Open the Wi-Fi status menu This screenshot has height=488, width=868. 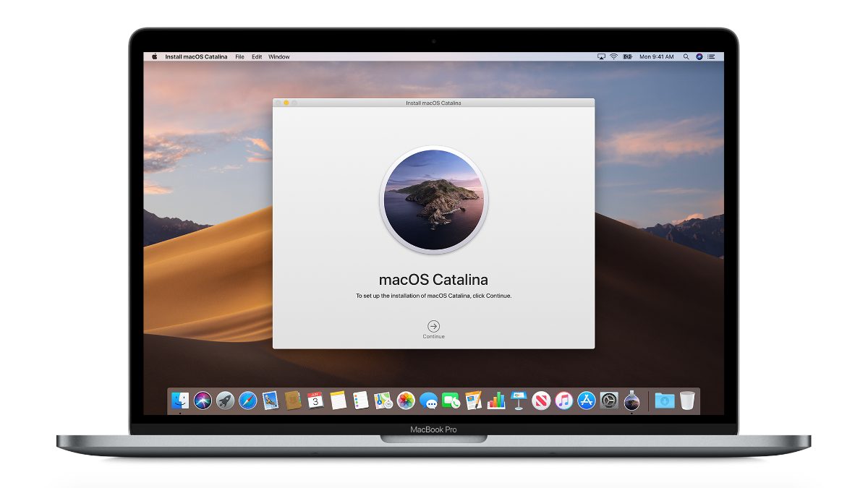[x=613, y=56]
